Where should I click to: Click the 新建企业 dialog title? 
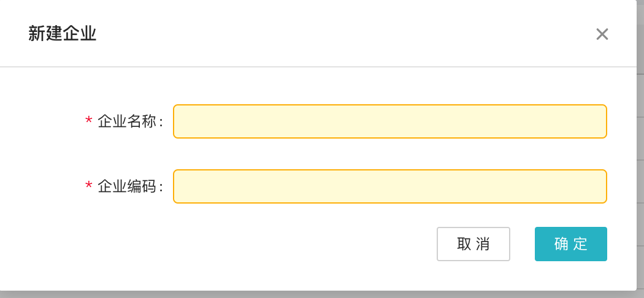(x=63, y=34)
